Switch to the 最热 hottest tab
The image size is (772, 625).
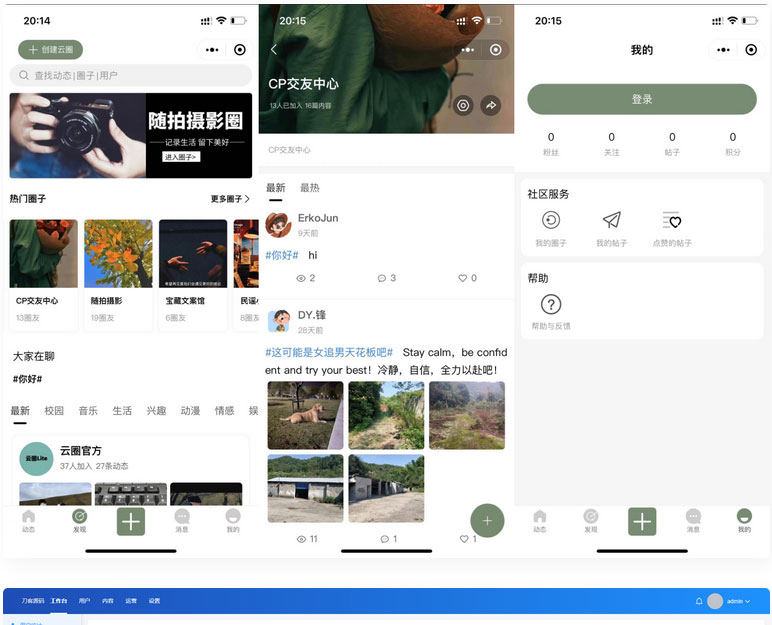click(310, 188)
